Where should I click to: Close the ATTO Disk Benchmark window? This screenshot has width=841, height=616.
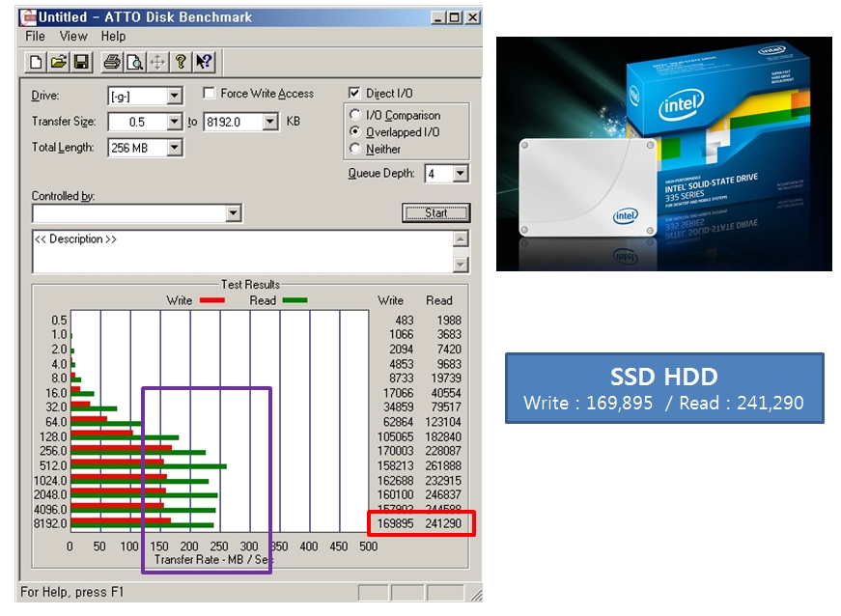coord(472,17)
